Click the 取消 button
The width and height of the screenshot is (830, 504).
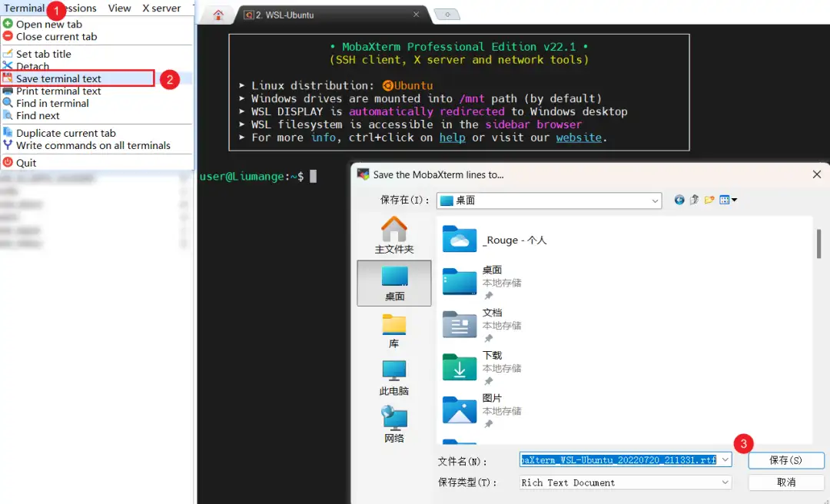click(786, 482)
